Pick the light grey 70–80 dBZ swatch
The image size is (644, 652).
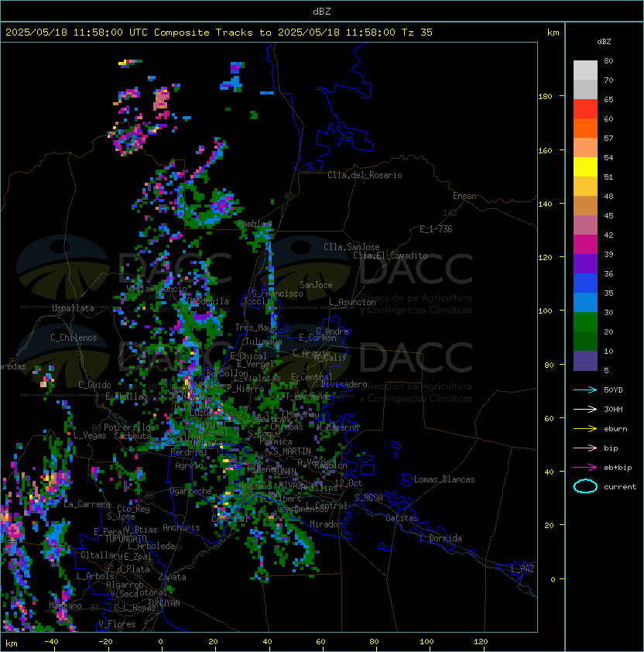(585, 70)
